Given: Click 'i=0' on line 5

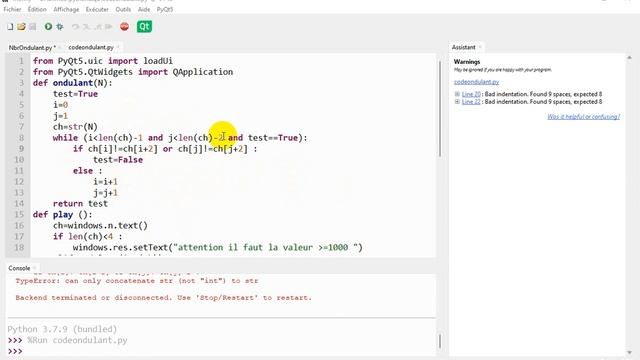Looking at the screenshot, I should (60, 105).
